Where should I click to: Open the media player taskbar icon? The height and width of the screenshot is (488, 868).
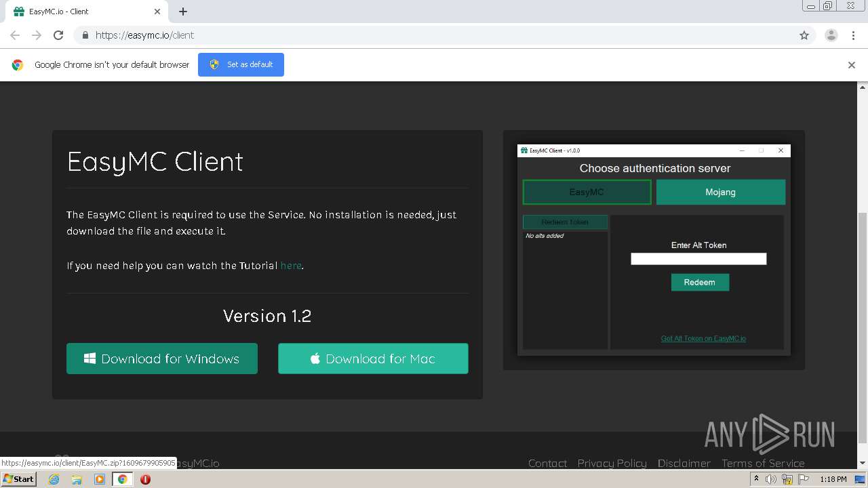[x=100, y=479]
